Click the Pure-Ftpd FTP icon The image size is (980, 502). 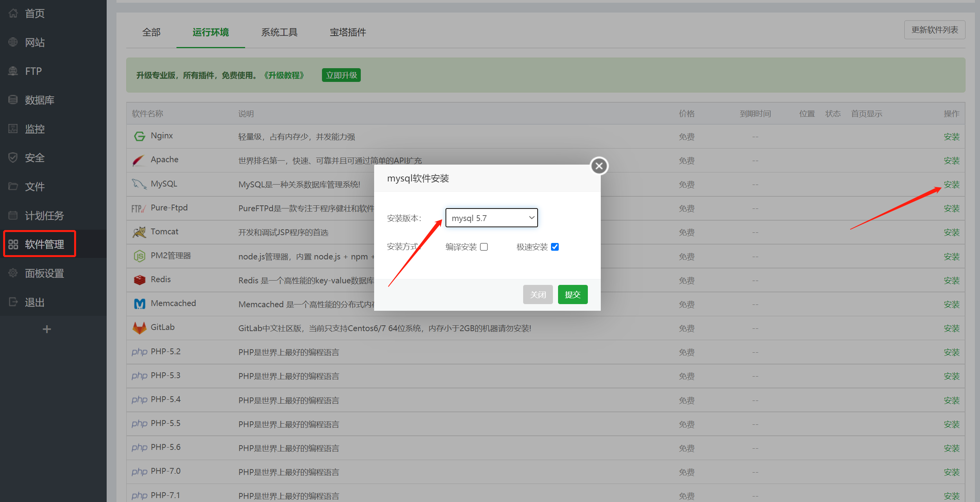click(139, 208)
